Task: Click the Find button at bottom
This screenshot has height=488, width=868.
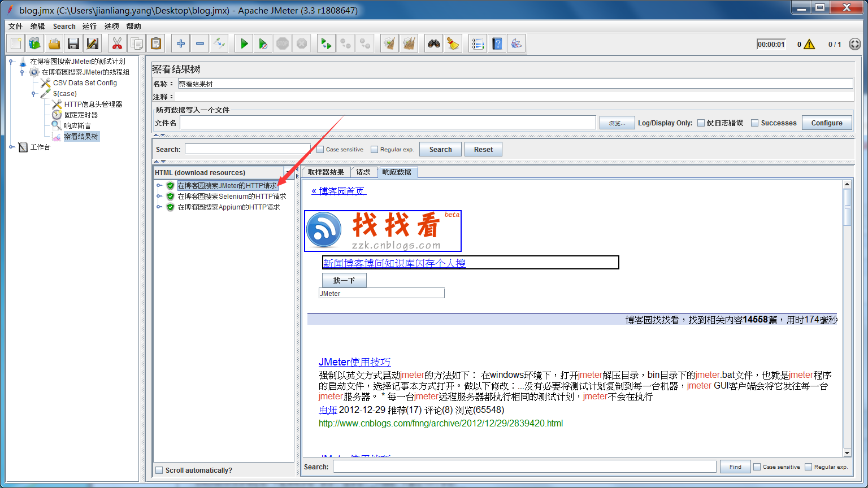Action: pos(735,467)
